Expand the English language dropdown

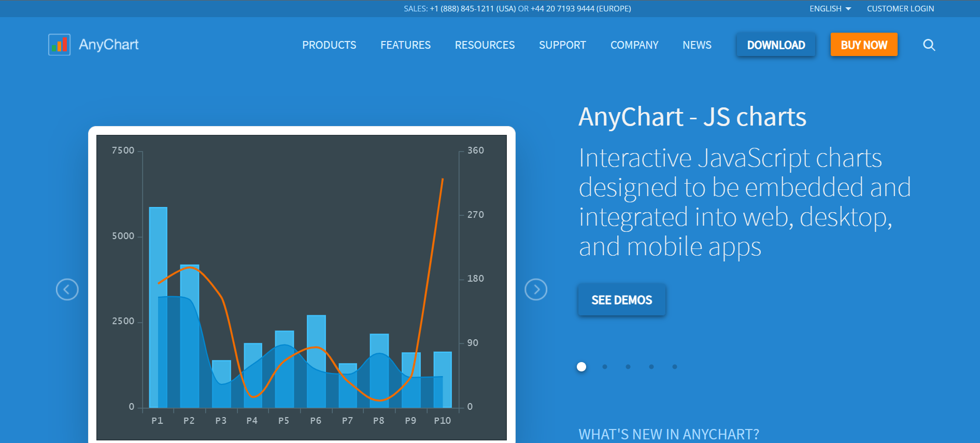(x=830, y=9)
